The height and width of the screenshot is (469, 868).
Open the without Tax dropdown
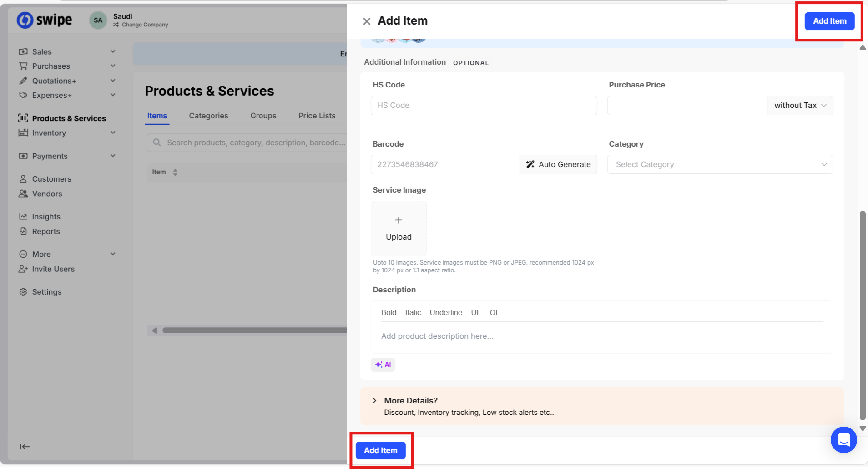800,106
